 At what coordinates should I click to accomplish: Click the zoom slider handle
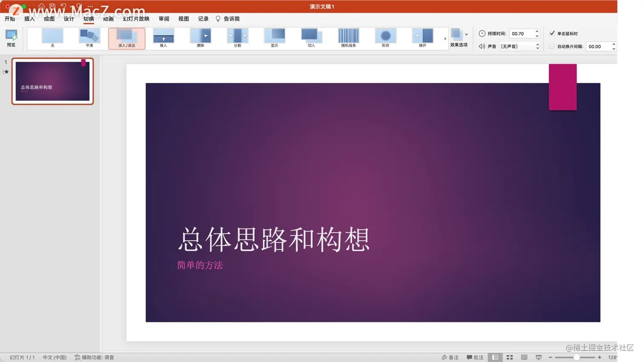(x=576, y=357)
